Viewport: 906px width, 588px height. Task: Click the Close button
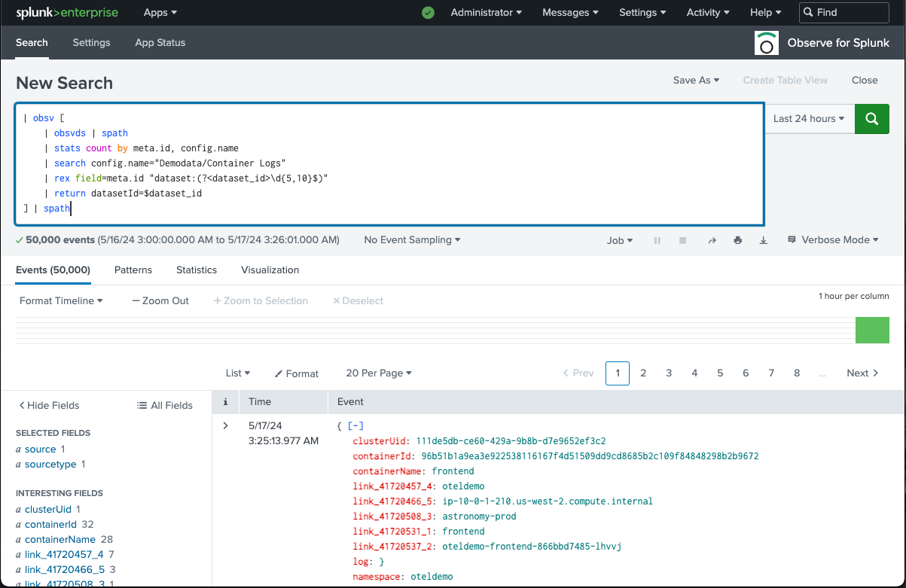click(865, 81)
